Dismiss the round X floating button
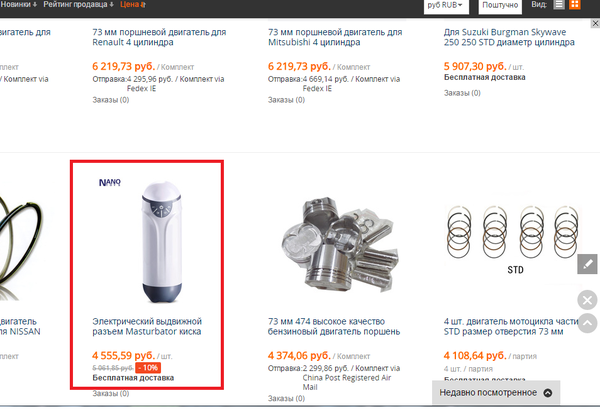This screenshot has width=600, height=415. point(587,300)
